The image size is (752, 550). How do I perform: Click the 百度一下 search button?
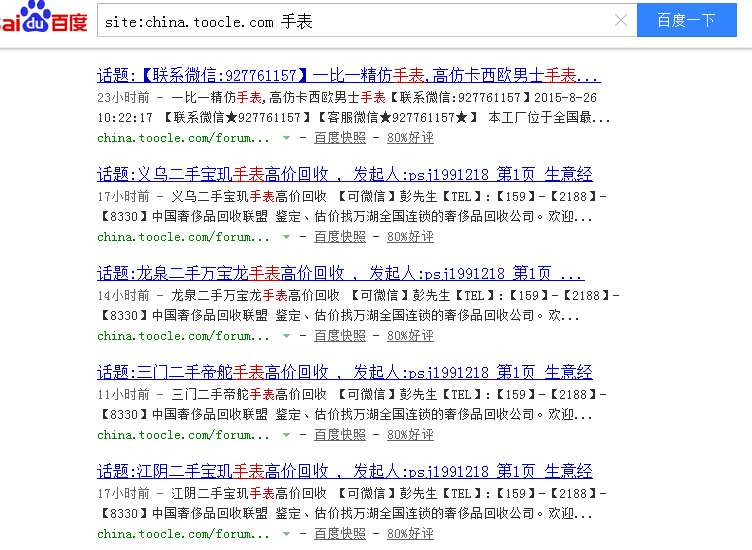[686, 20]
